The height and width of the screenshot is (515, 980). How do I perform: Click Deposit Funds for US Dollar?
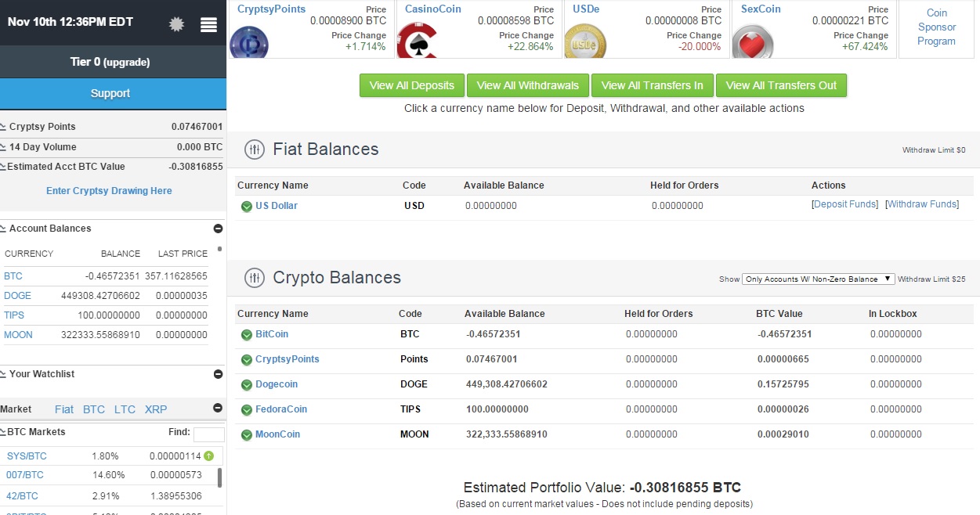point(844,204)
